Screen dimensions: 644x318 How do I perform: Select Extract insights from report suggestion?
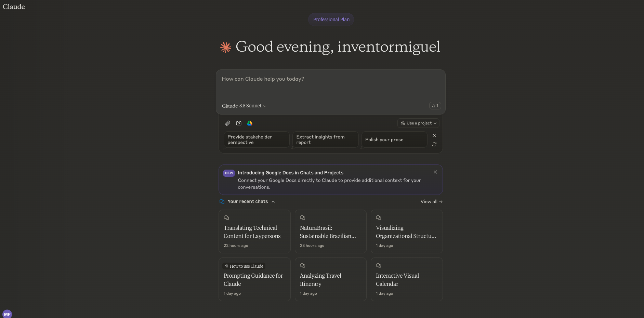[325, 140]
